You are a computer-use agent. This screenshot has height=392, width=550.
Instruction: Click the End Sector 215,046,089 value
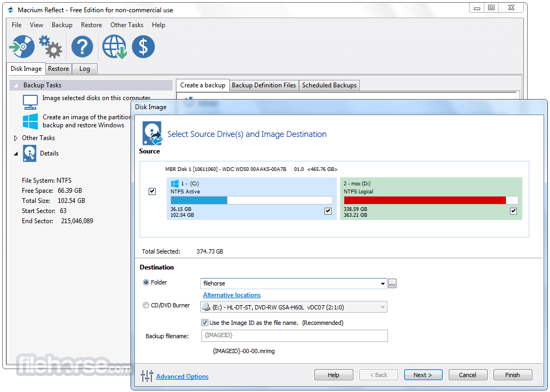(x=77, y=221)
